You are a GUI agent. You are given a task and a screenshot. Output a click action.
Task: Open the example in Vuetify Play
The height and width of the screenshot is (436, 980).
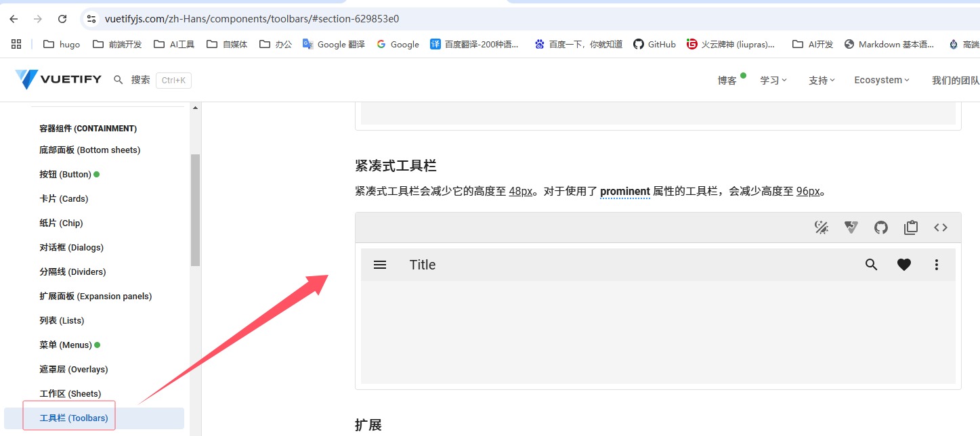pos(851,227)
